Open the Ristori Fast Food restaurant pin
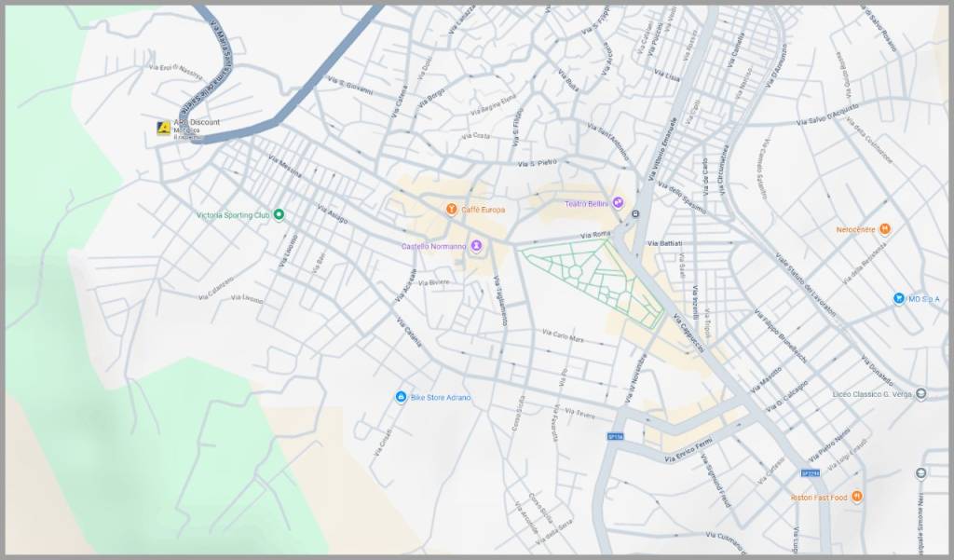Screen dimensions: 954x560 857,497
